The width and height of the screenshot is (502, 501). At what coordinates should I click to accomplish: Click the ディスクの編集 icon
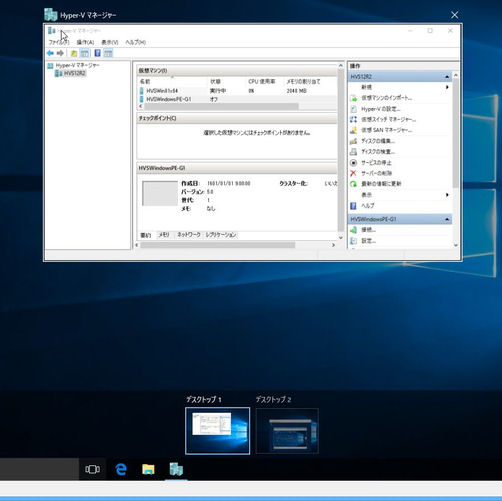point(354,141)
